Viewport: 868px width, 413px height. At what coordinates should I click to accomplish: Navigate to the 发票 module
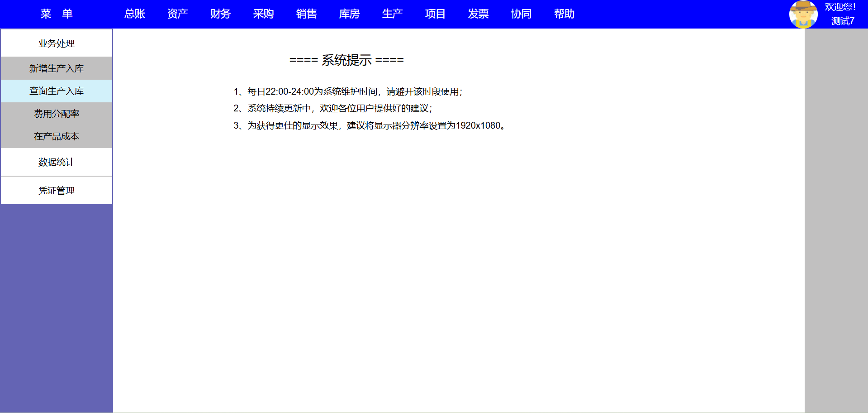pos(478,14)
